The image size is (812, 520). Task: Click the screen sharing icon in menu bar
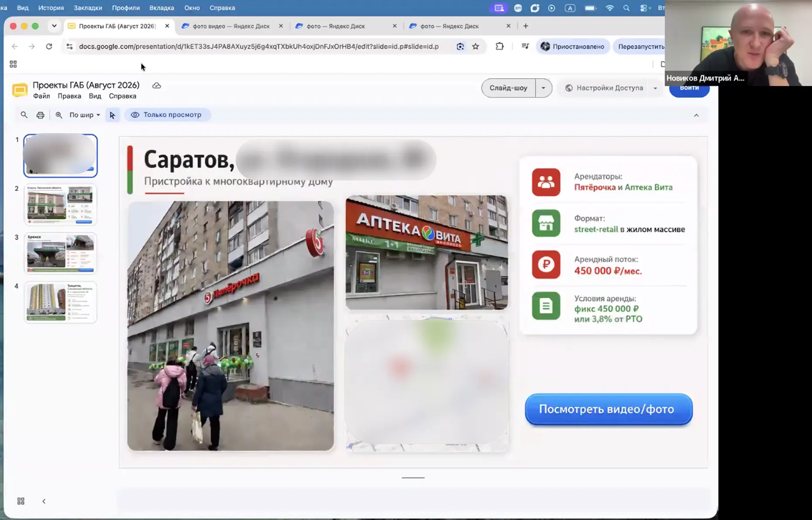(x=499, y=8)
